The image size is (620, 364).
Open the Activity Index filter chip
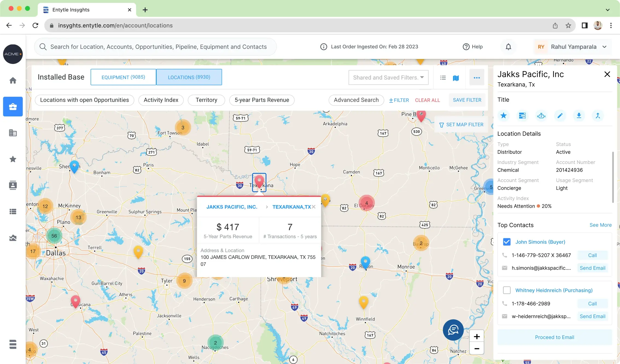coord(161,100)
